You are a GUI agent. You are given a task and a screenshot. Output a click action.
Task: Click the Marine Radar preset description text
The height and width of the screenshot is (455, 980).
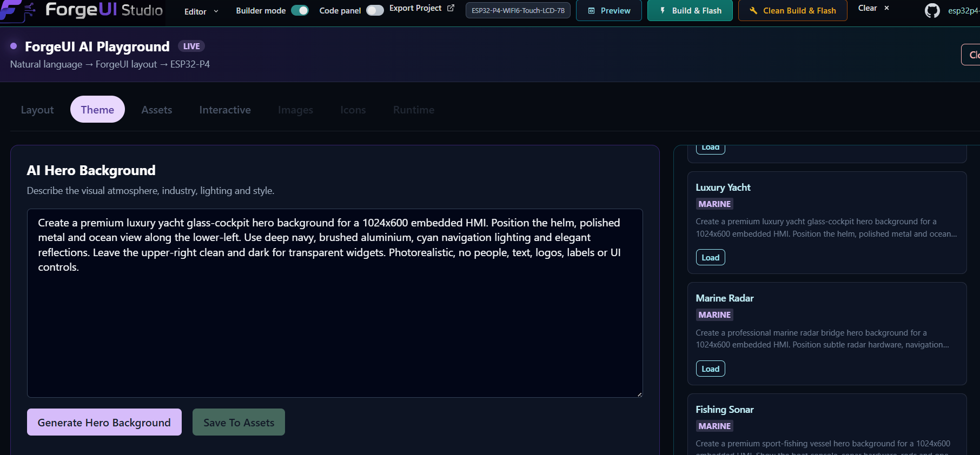pos(822,339)
